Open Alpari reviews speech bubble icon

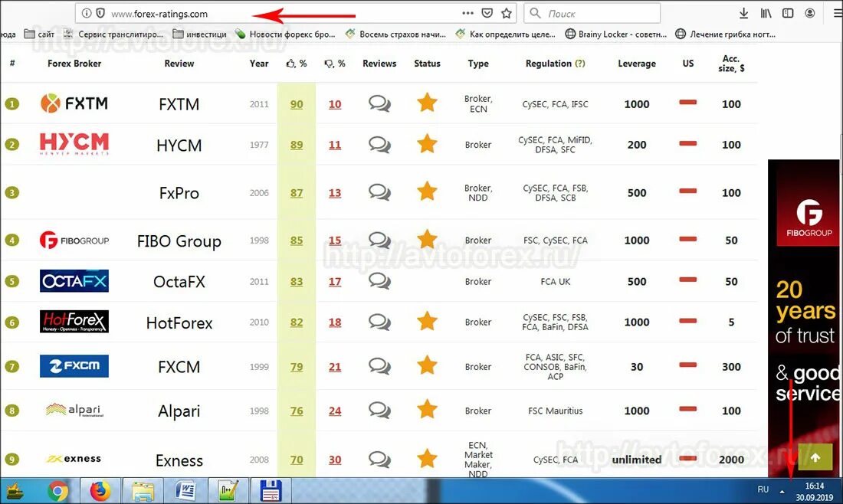pyautogui.click(x=379, y=410)
